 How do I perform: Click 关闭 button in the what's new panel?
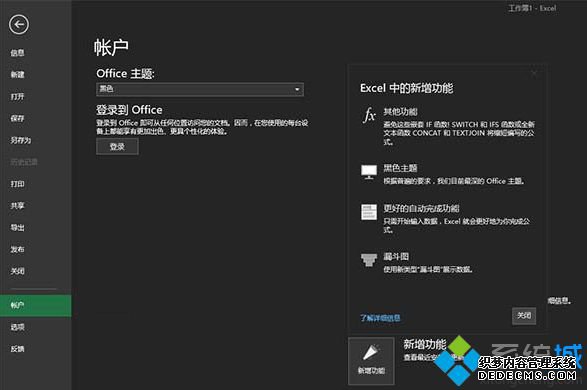tap(524, 316)
